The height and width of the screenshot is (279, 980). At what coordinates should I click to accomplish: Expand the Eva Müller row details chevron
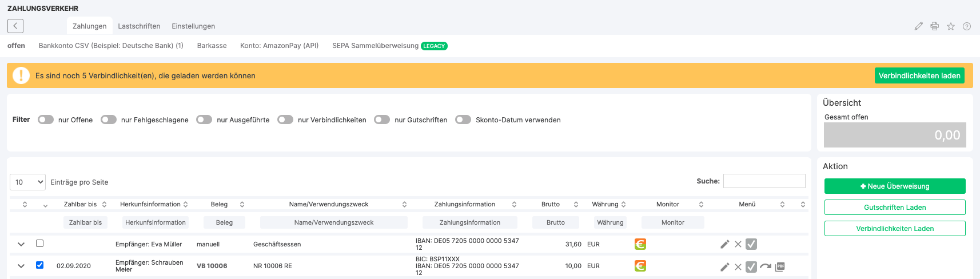21,244
